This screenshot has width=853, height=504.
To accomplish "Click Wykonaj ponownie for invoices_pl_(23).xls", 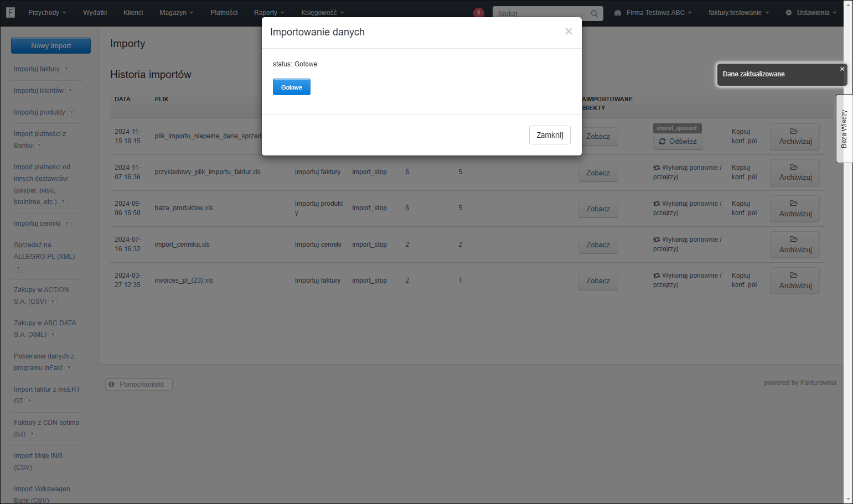I will click(687, 280).
